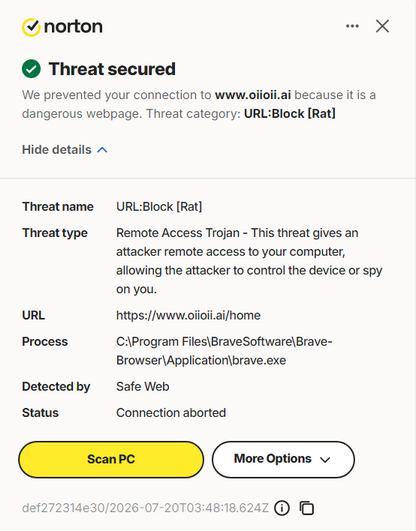Click the Connection aborted status text
Screen dimensions: 416x531
pyautogui.click(x=171, y=413)
